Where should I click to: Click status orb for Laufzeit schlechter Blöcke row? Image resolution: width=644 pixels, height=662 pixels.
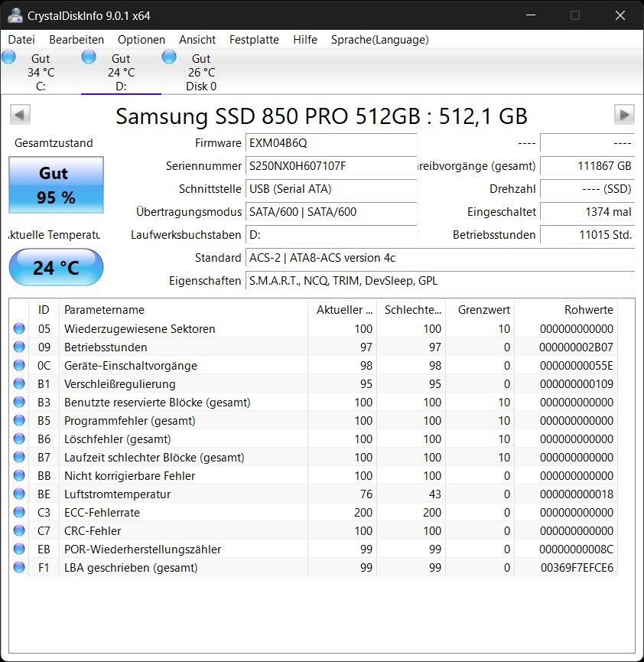click(19, 457)
